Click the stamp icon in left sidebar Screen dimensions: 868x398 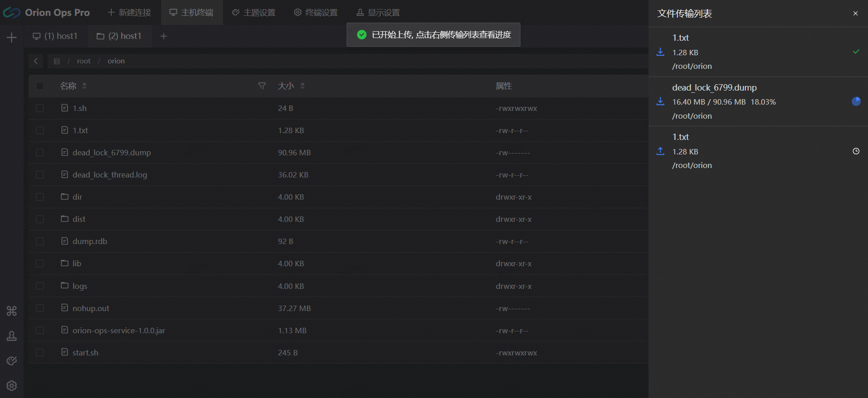click(x=12, y=336)
